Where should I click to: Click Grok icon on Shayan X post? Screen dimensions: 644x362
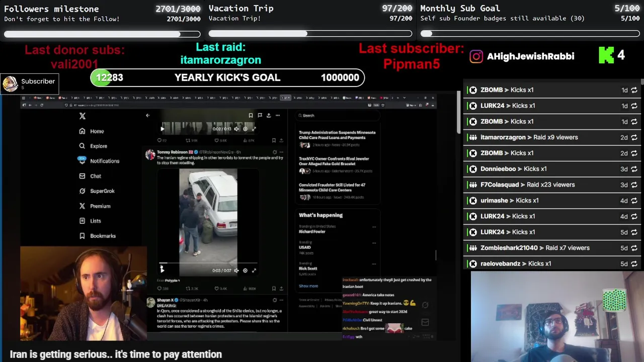274,300
